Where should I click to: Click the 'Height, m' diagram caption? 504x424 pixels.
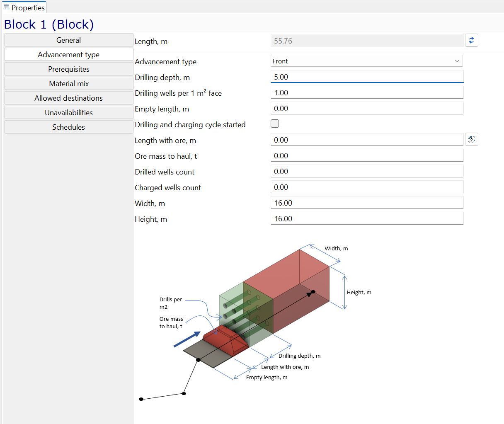359,292
